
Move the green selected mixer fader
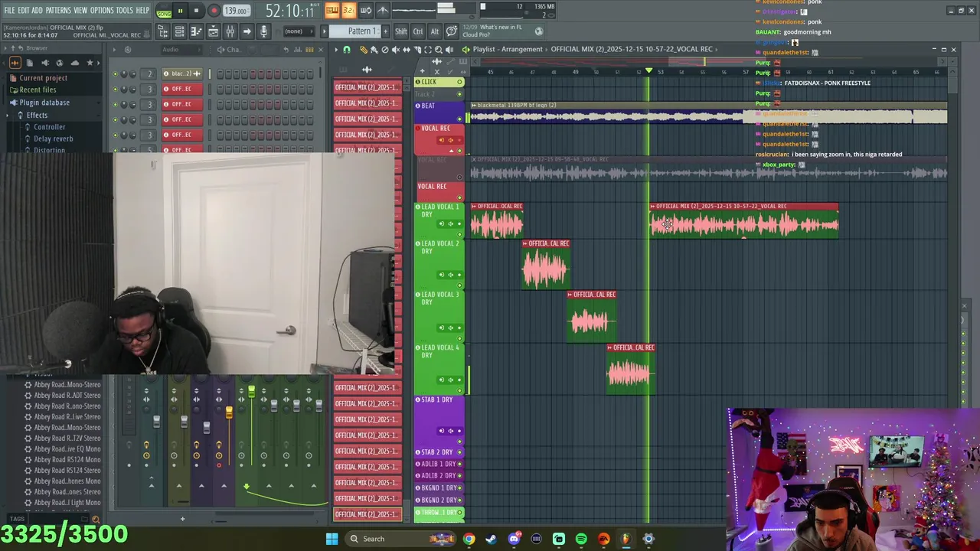click(251, 392)
